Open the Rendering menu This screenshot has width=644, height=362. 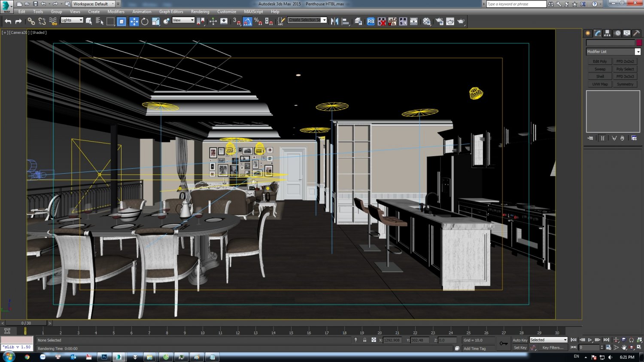pyautogui.click(x=200, y=12)
